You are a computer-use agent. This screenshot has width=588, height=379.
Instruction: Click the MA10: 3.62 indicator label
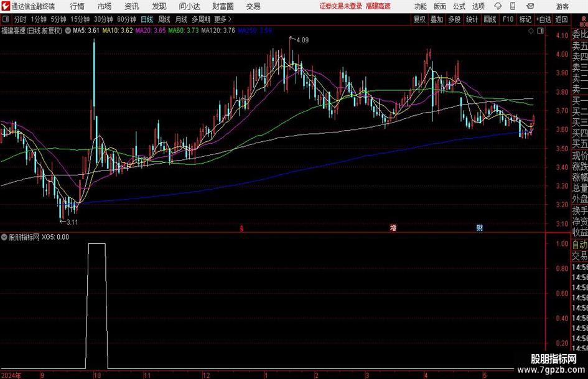coord(118,30)
